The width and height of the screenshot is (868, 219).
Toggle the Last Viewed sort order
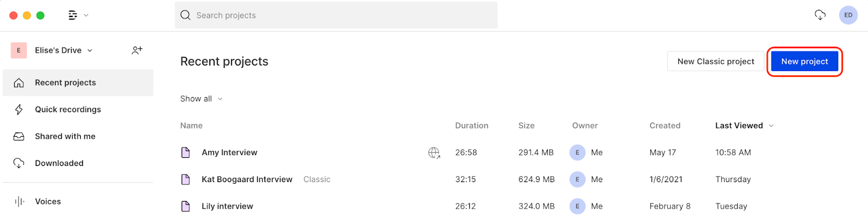tap(744, 126)
